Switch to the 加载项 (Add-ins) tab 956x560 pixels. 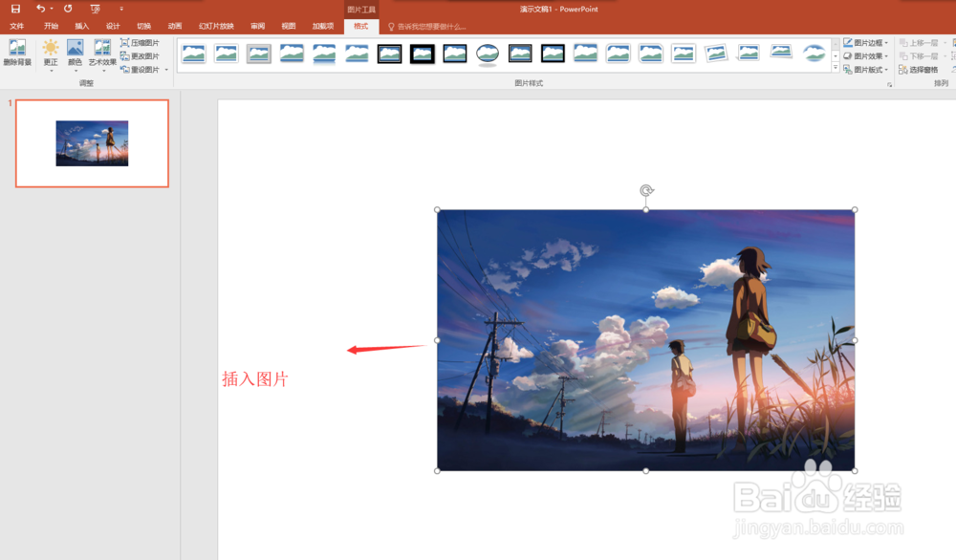(x=323, y=26)
